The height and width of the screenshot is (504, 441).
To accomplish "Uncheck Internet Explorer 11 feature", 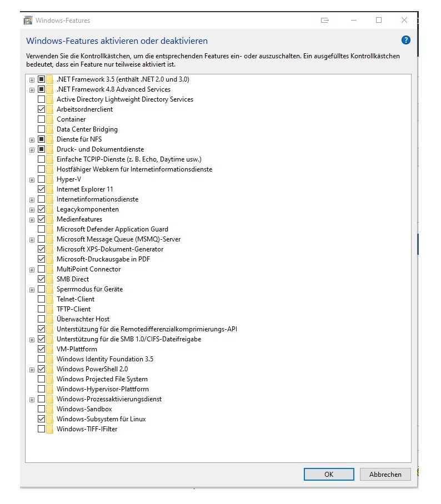I will coord(41,189).
